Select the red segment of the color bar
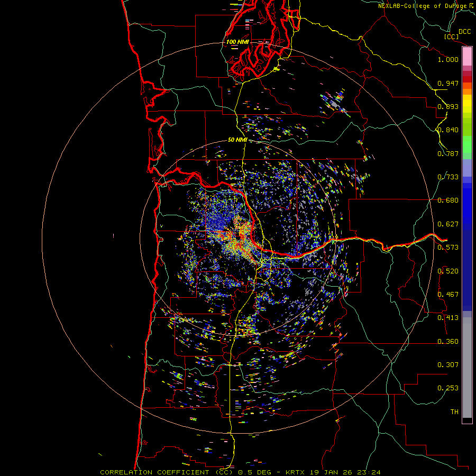476x476 pixels. click(467, 79)
